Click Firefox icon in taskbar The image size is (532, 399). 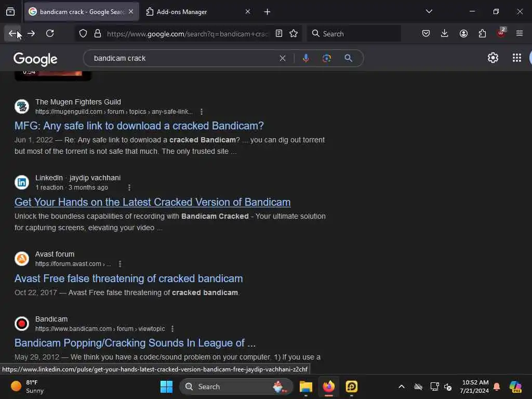click(x=328, y=387)
